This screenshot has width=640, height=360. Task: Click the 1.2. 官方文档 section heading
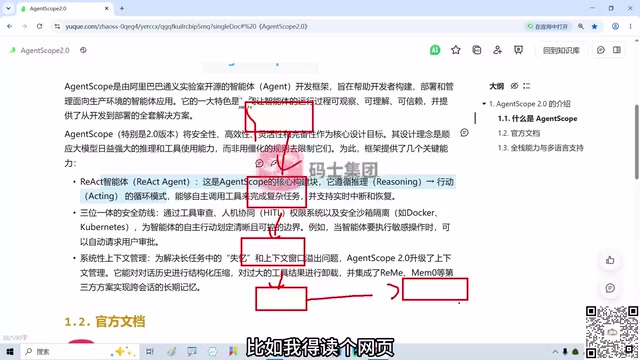pyautogui.click(x=105, y=322)
